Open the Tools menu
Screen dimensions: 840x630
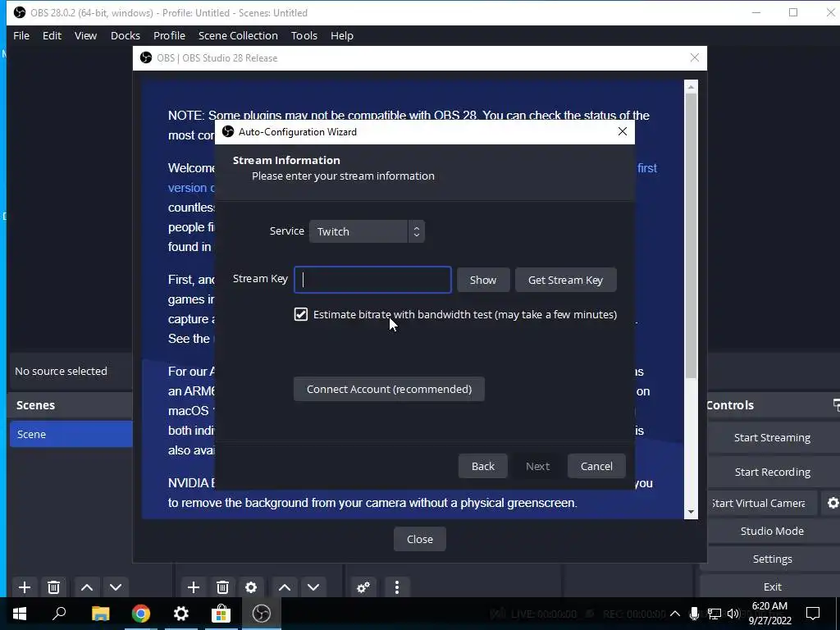pos(304,35)
